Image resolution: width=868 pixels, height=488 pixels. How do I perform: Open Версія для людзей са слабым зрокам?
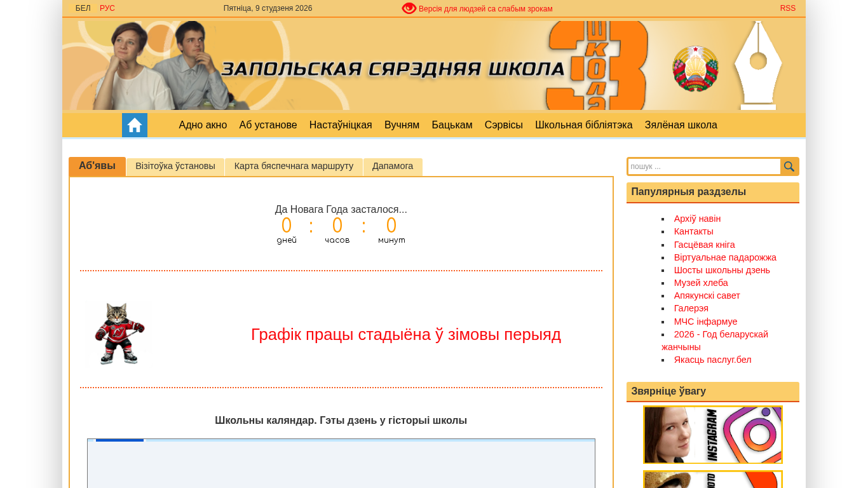(x=485, y=9)
